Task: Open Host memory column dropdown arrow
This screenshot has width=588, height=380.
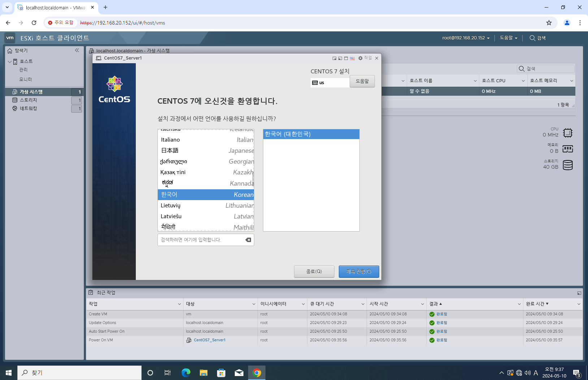Action: [571, 81]
